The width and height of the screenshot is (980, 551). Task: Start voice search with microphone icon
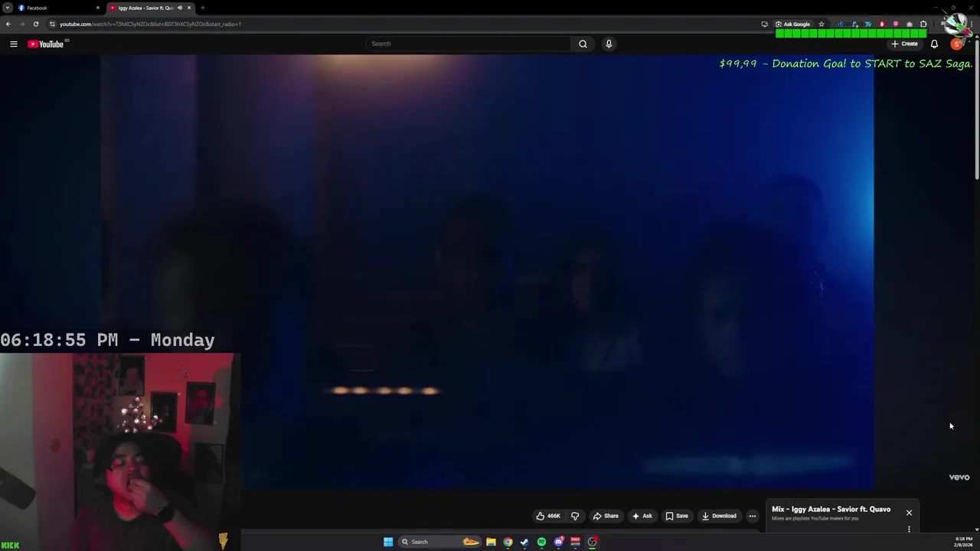609,44
